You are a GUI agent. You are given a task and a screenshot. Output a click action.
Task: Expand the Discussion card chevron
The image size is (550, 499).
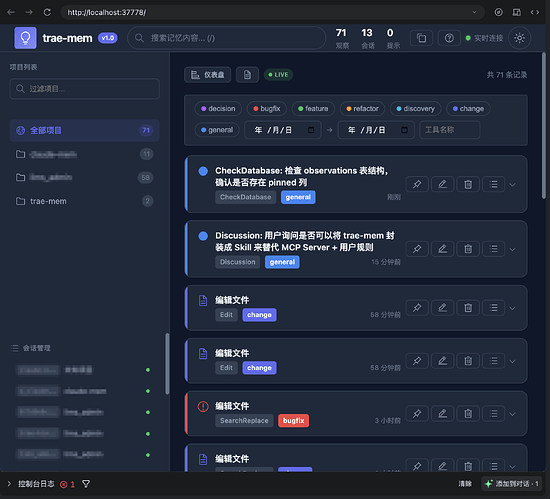512,250
